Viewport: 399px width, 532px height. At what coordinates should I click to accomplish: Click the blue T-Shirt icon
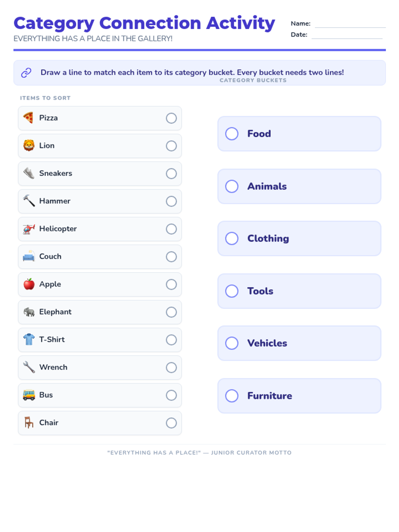(x=29, y=339)
